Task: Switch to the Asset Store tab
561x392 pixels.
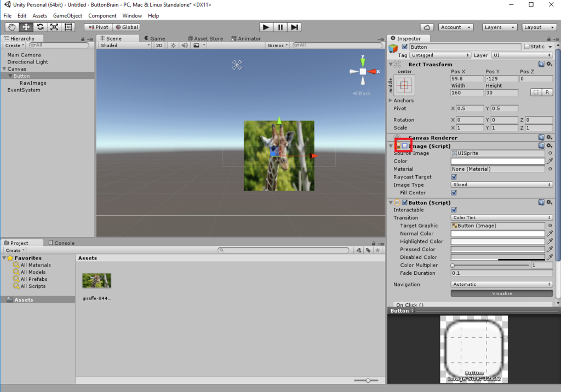Action: (x=205, y=38)
